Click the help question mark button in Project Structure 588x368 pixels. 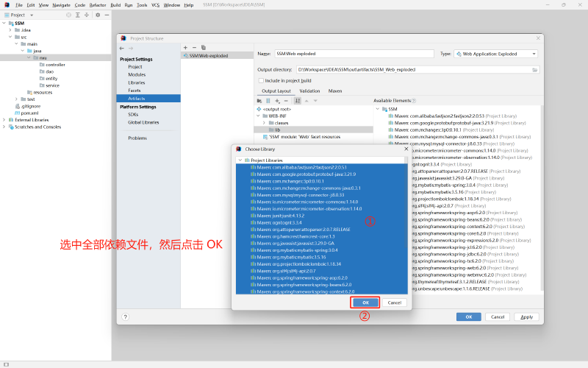[x=126, y=317]
